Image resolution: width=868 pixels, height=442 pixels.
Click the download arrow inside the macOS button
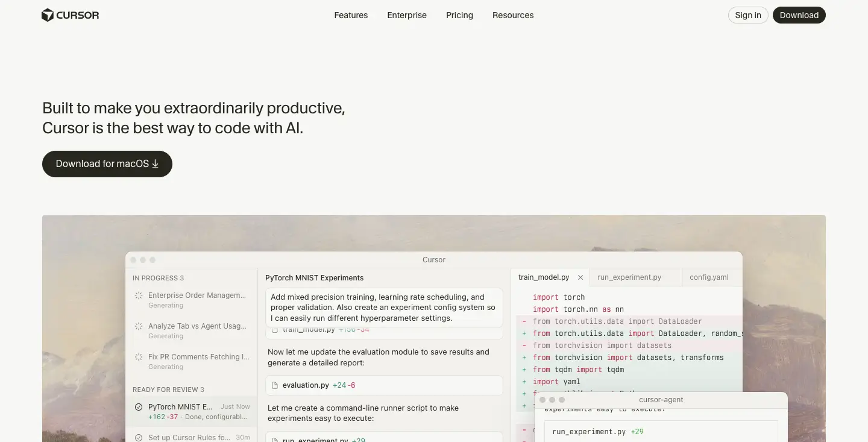(x=156, y=163)
